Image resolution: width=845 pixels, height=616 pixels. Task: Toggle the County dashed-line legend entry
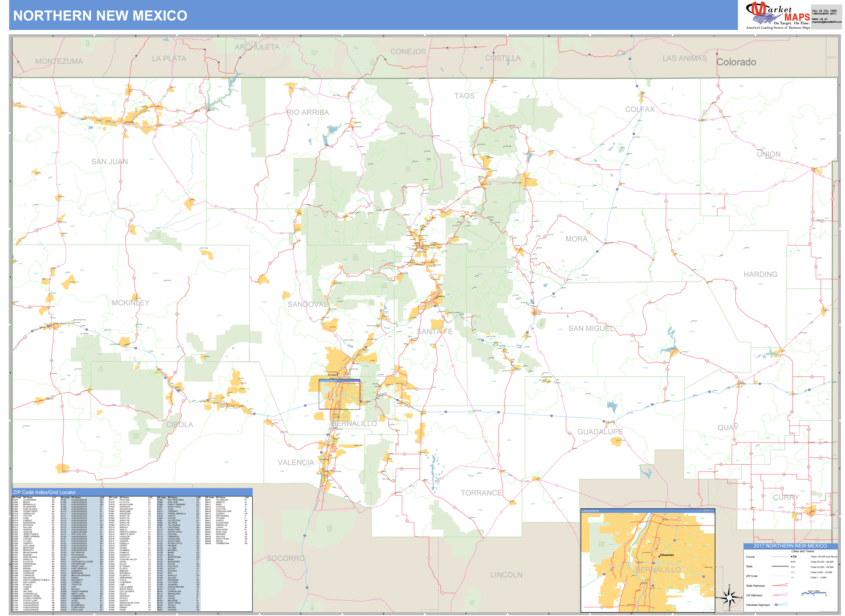click(x=781, y=557)
